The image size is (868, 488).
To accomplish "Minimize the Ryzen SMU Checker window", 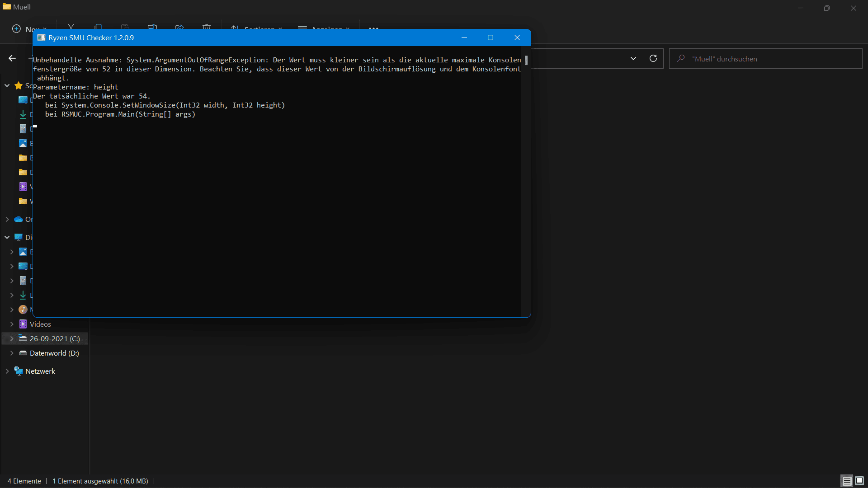I will point(464,38).
